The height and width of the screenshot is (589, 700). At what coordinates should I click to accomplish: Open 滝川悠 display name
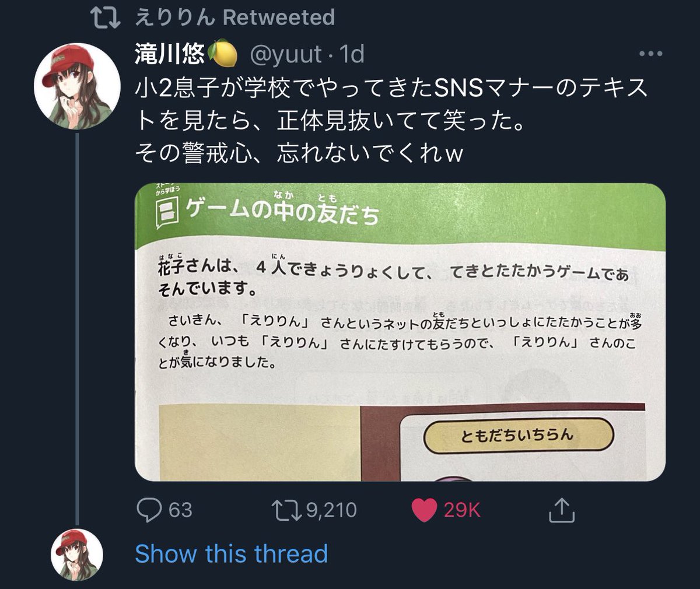click(x=170, y=54)
